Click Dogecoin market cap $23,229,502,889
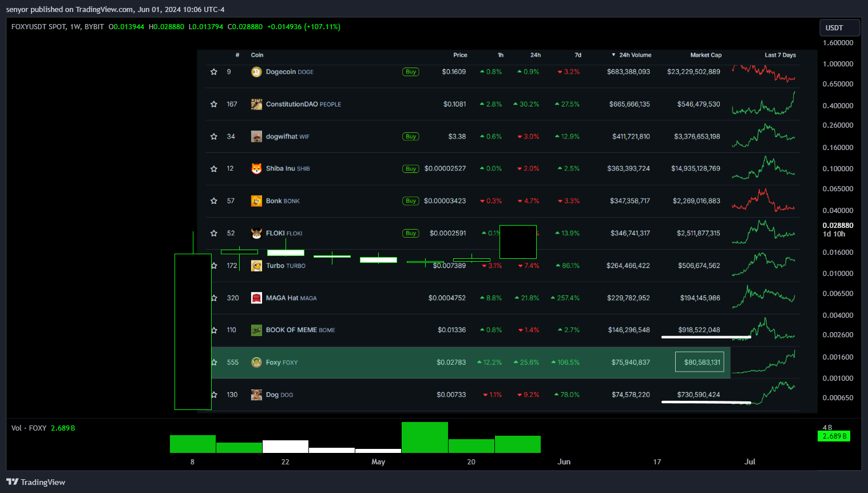 (x=693, y=72)
